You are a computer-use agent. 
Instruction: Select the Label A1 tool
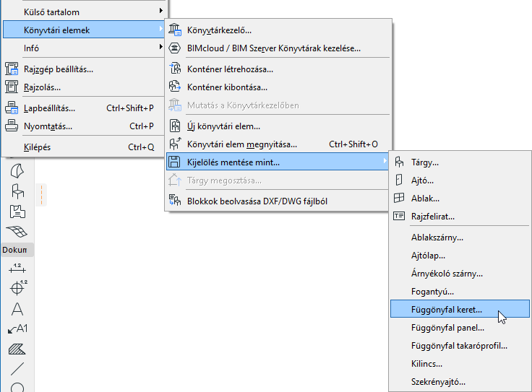pos(17,328)
